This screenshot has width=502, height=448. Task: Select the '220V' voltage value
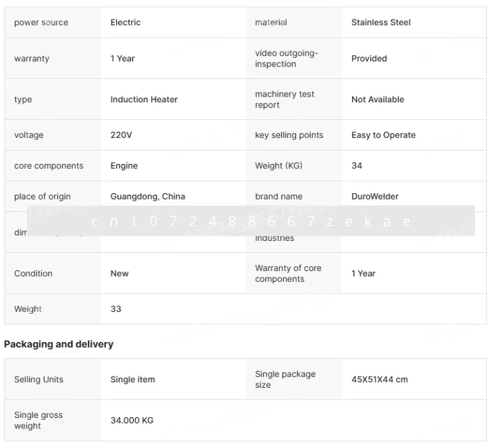coord(121,135)
